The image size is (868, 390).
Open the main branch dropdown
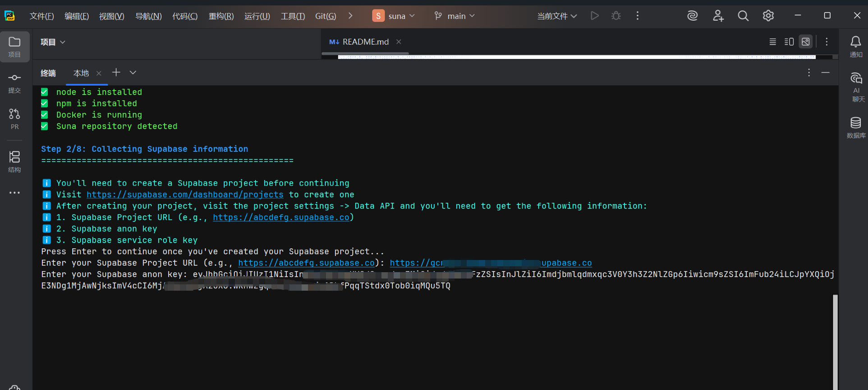pyautogui.click(x=455, y=16)
